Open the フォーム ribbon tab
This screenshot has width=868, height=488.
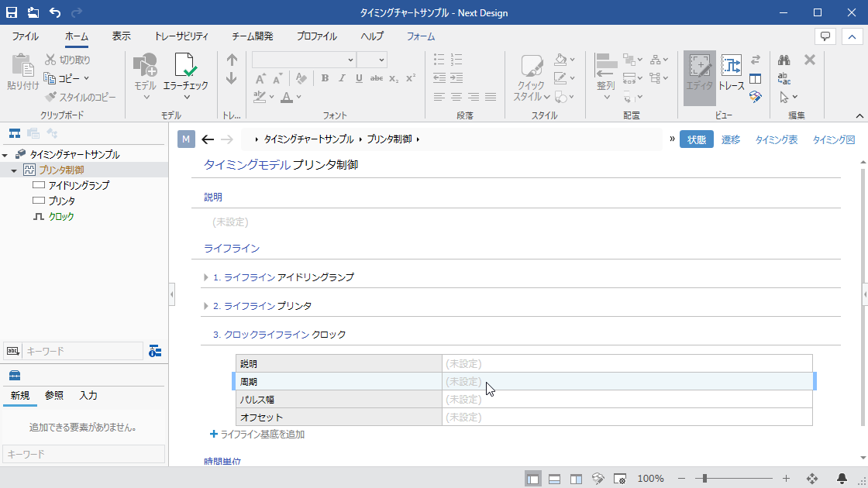(x=421, y=36)
